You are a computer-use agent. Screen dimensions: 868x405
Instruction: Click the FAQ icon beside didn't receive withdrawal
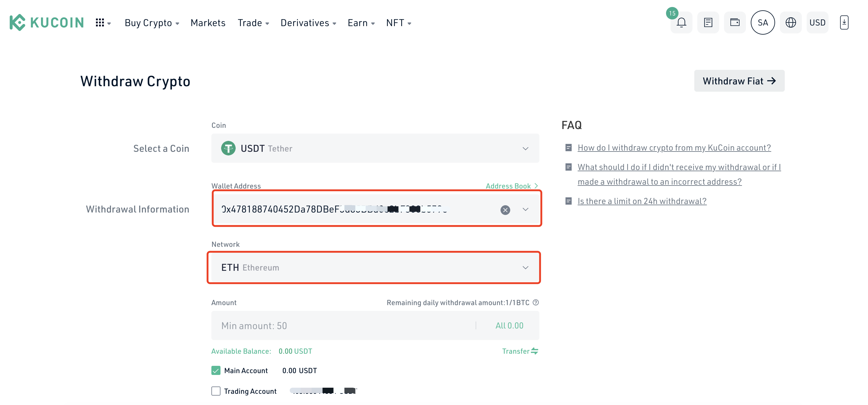pyautogui.click(x=569, y=167)
